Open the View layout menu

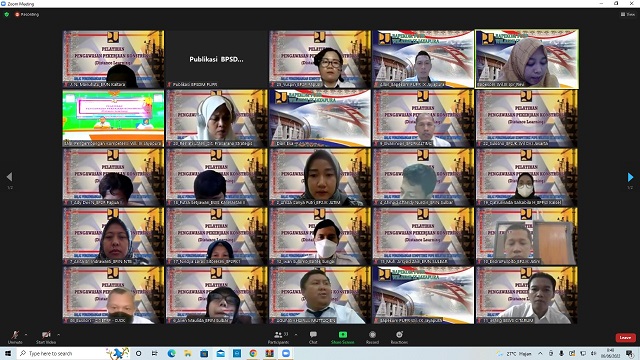628,14
